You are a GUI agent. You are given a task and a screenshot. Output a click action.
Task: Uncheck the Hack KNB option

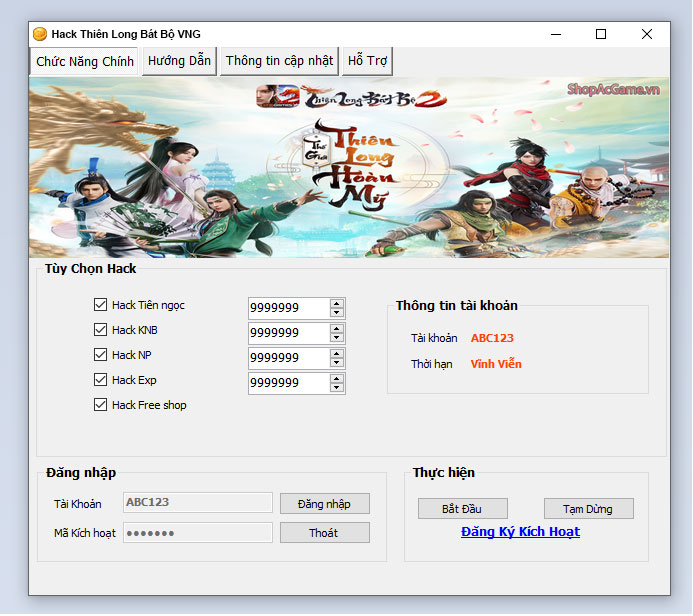pos(100,330)
